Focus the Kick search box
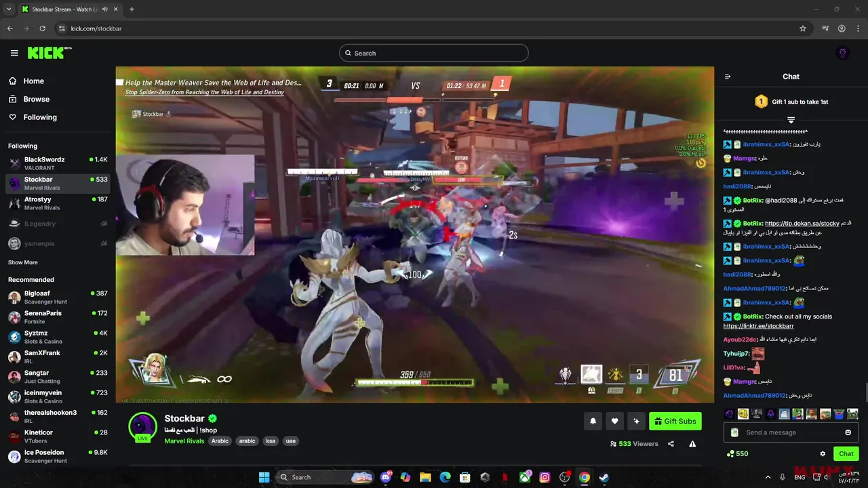Image resolution: width=868 pixels, height=488 pixels. coord(434,53)
